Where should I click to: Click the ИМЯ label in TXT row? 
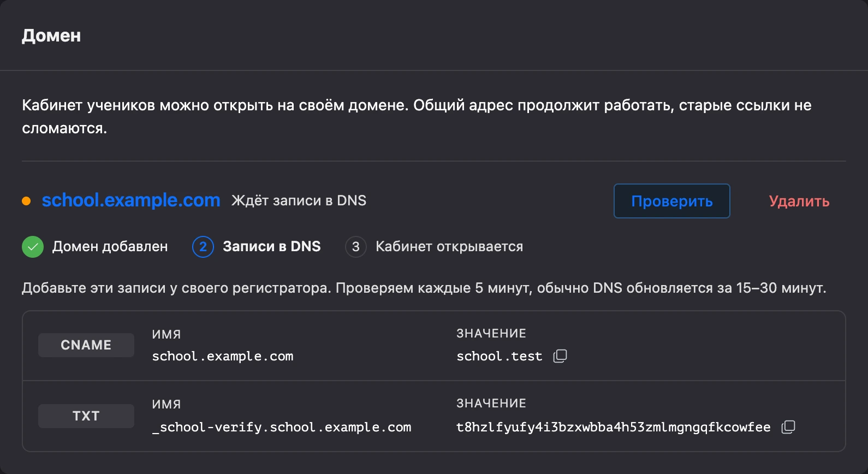[x=167, y=404]
